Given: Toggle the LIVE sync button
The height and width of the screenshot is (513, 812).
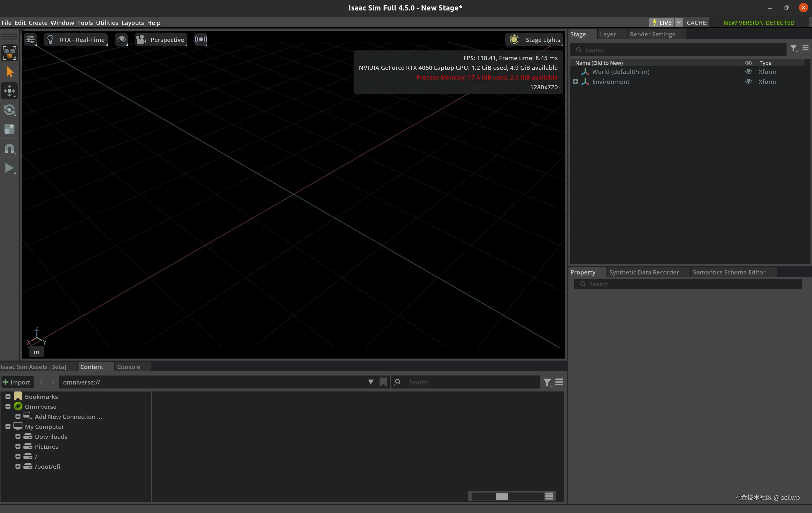Looking at the screenshot, I should [661, 23].
